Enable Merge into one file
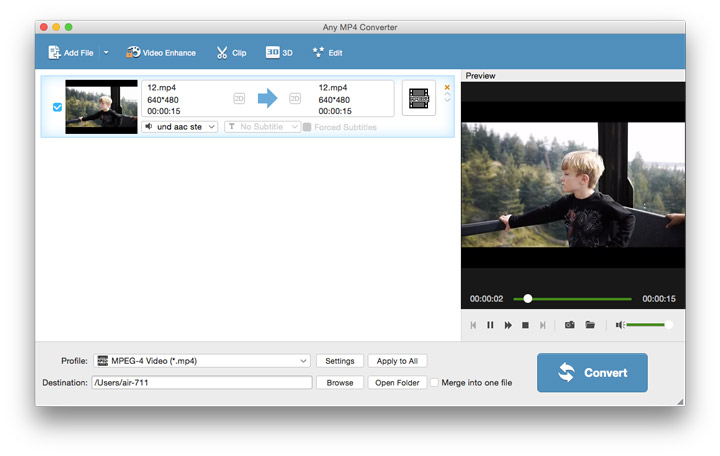The height and width of the screenshot is (456, 720). point(434,383)
